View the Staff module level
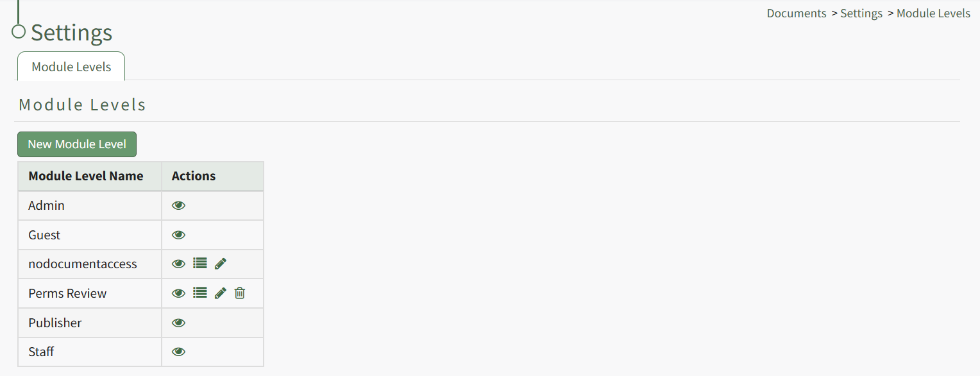The width and height of the screenshot is (980, 376). tap(178, 352)
